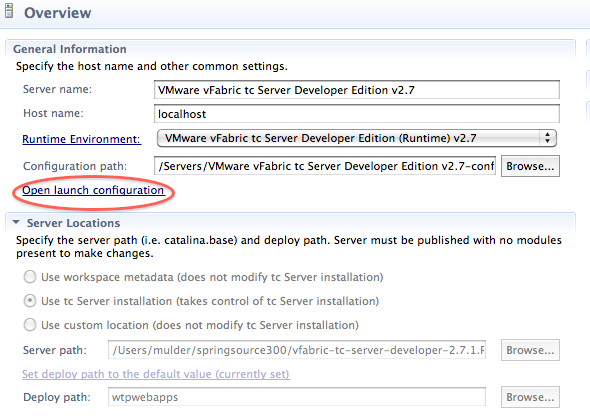Screen dimensions: 590x418
Task: Click the server icon beside Overview title
Action: (9, 11)
